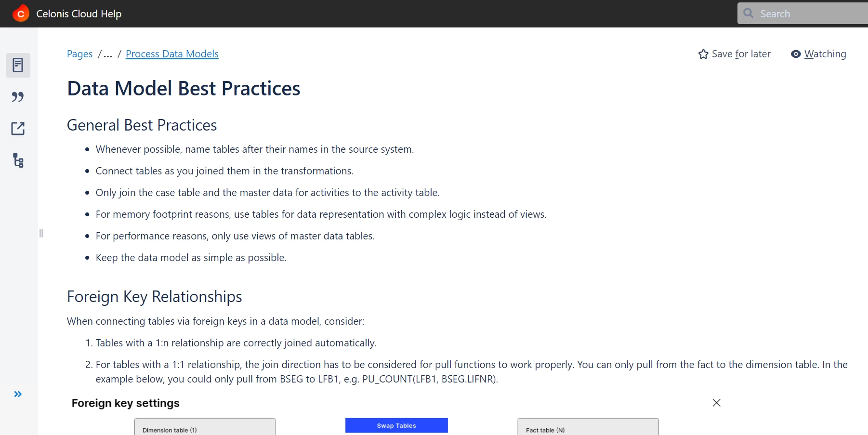The width and height of the screenshot is (868, 435).
Task: Open the page tree hierarchy icon
Action: pyautogui.click(x=18, y=160)
